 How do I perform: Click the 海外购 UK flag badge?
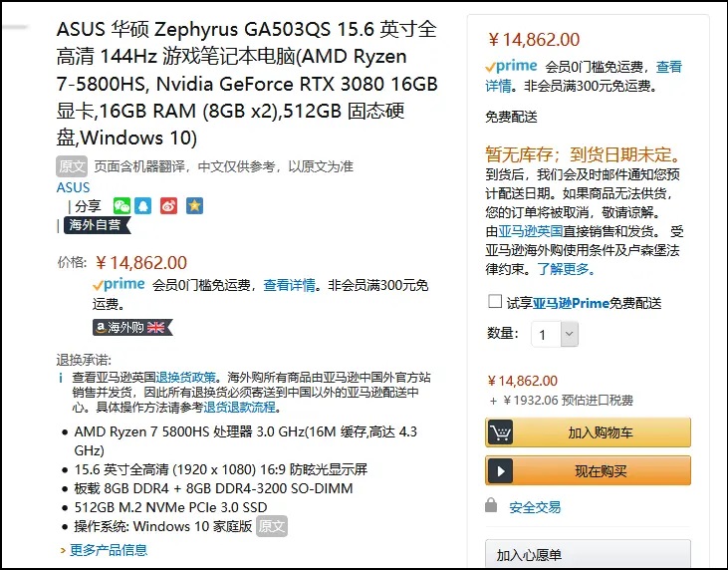coord(132,328)
